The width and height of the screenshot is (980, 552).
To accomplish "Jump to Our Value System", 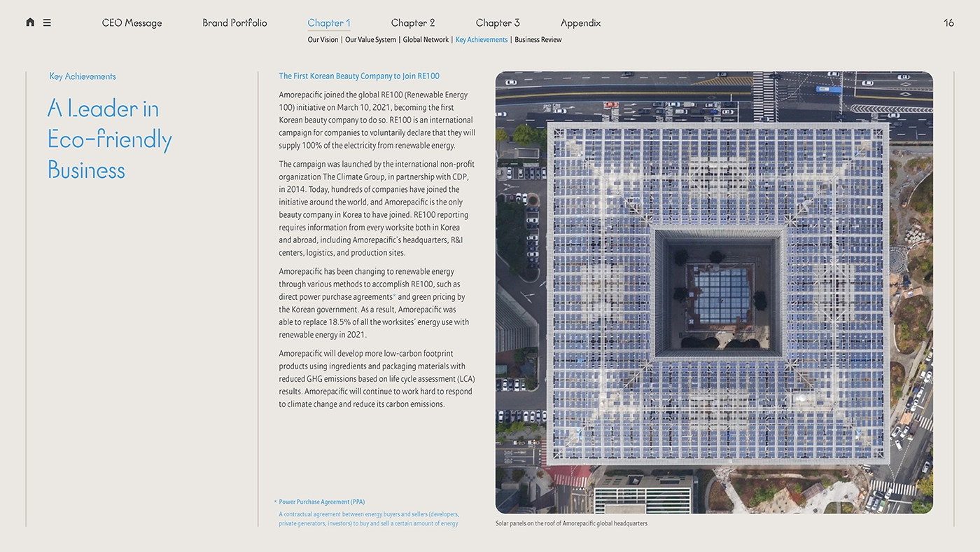I will (370, 40).
